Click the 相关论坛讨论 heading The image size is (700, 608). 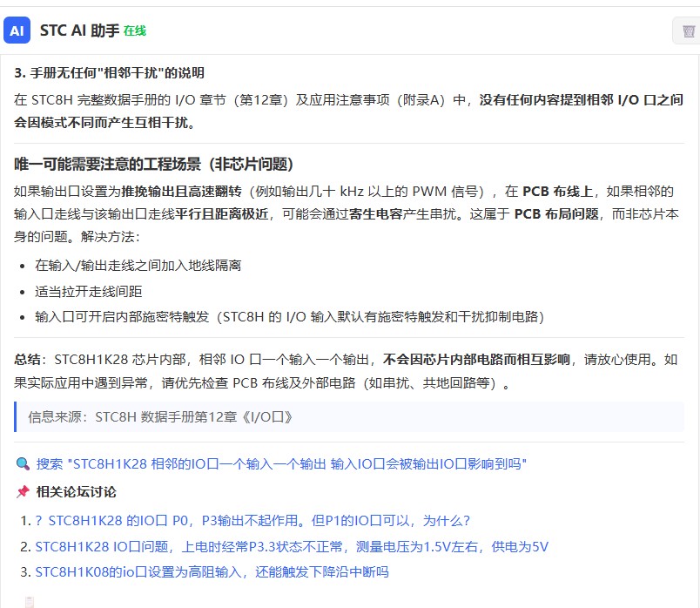(x=77, y=492)
